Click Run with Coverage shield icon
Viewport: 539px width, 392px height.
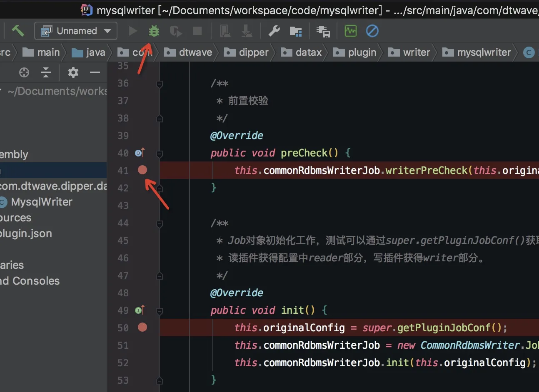(x=175, y=31)
